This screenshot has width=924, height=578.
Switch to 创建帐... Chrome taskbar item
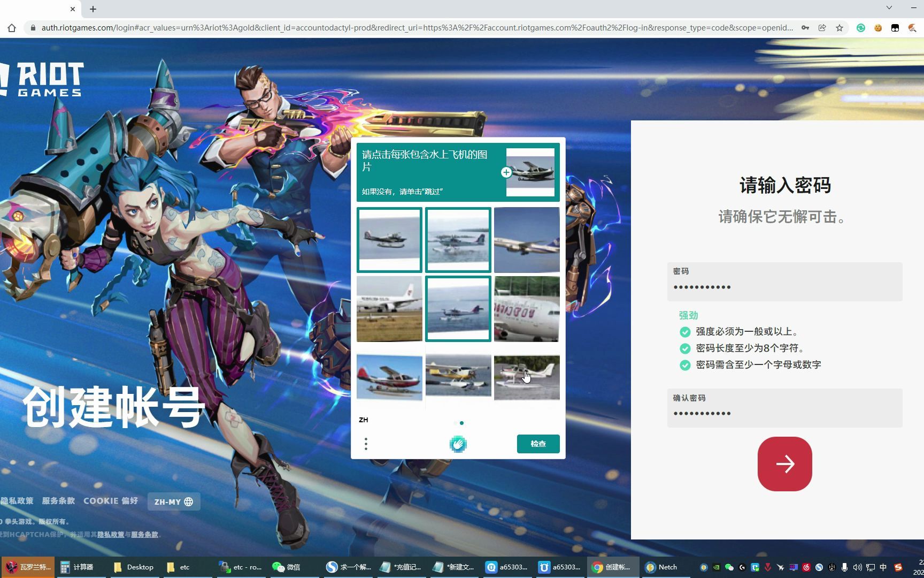[612, 567]
